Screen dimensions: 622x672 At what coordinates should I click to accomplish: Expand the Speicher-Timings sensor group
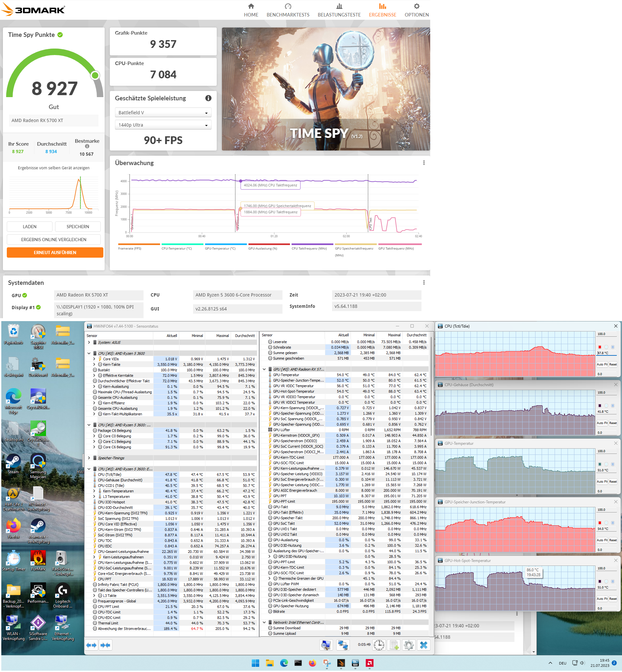pyautogui.click(x=89, y=458)
